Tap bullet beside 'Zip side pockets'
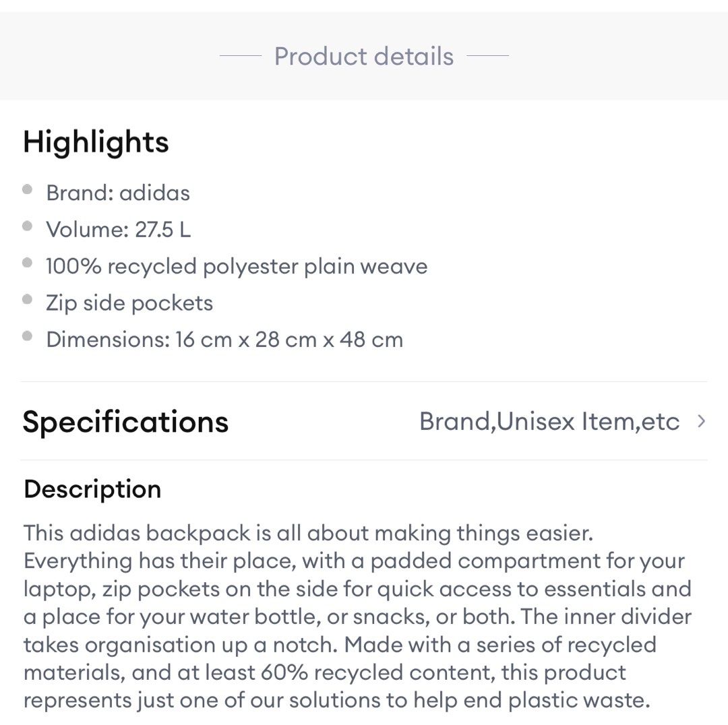Screen dimensions: 728x725 pyautogui.click(x=28, y=299)
